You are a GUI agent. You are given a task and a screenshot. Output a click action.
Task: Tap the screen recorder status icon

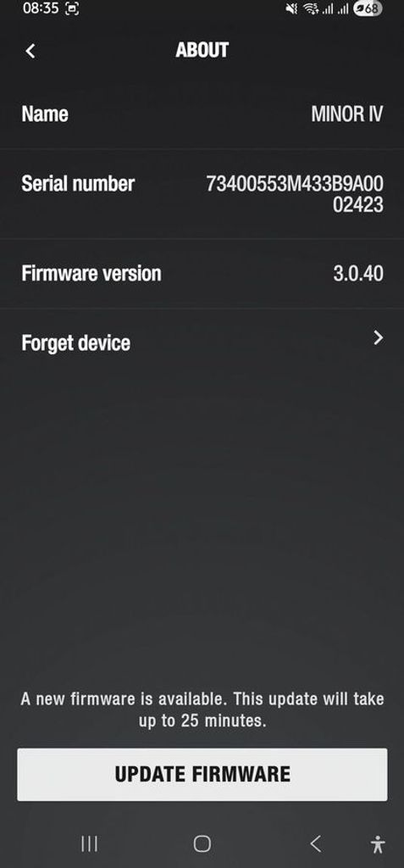coord(72,8)
